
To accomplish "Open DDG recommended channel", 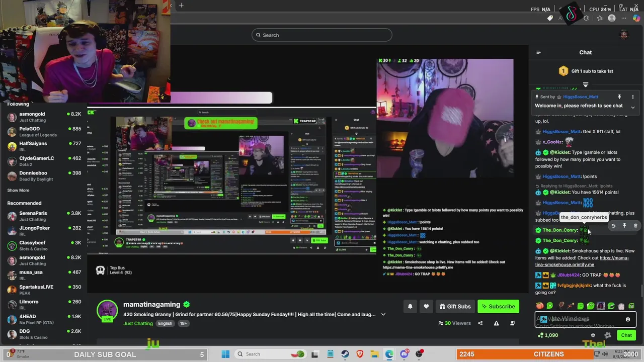I will [43, 334].
